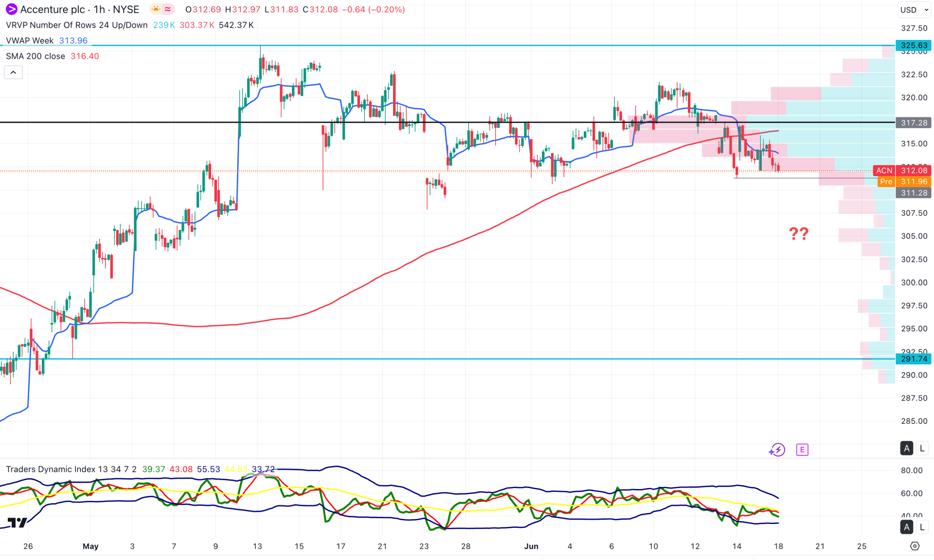Toggle log scale L on indicator pane

click(922, 527)
